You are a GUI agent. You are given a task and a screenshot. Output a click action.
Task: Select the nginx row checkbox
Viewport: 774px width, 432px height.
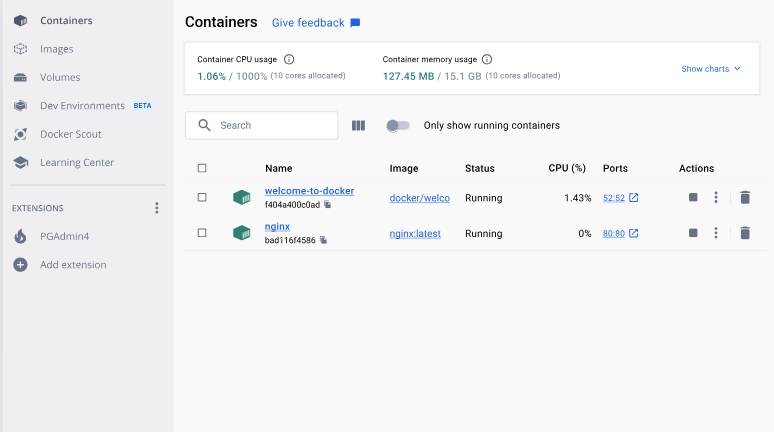pyautogui.click(x=202, y=233)
